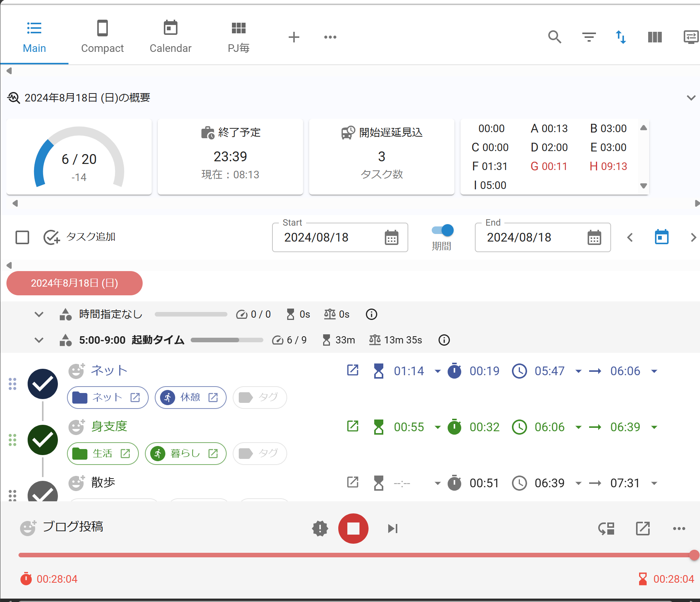Viewport: 700px width, 602px height.
Task: Click the 2024年8月18日 (日) date chip
Action: pos(75,283)
